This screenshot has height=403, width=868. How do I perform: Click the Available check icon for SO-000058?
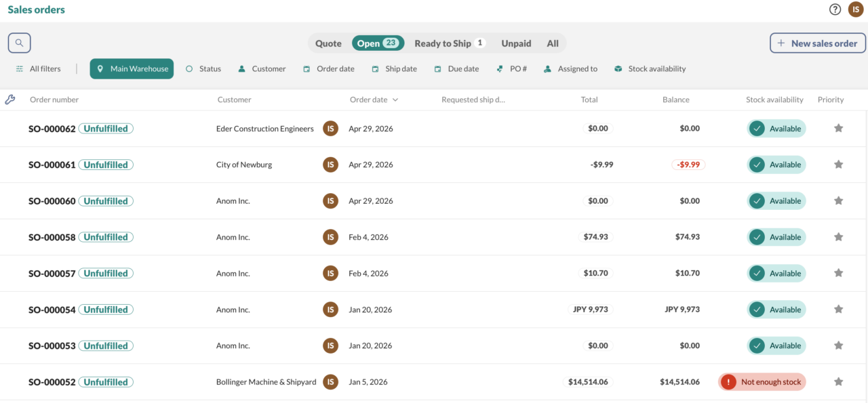point(757,237)
